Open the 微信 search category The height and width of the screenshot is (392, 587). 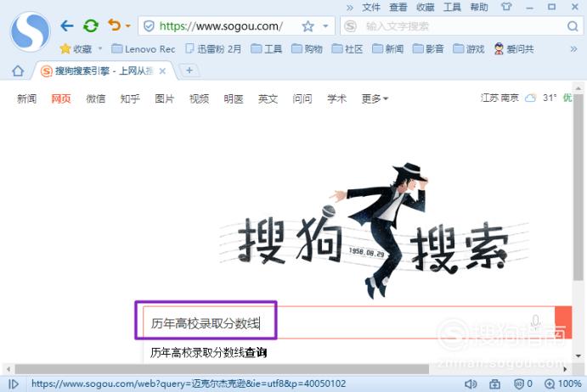tap(95, 98)
